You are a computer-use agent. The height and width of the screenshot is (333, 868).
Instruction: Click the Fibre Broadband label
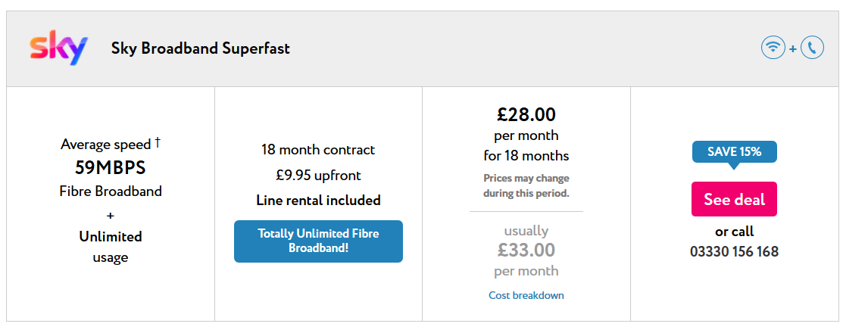[110, 191]
